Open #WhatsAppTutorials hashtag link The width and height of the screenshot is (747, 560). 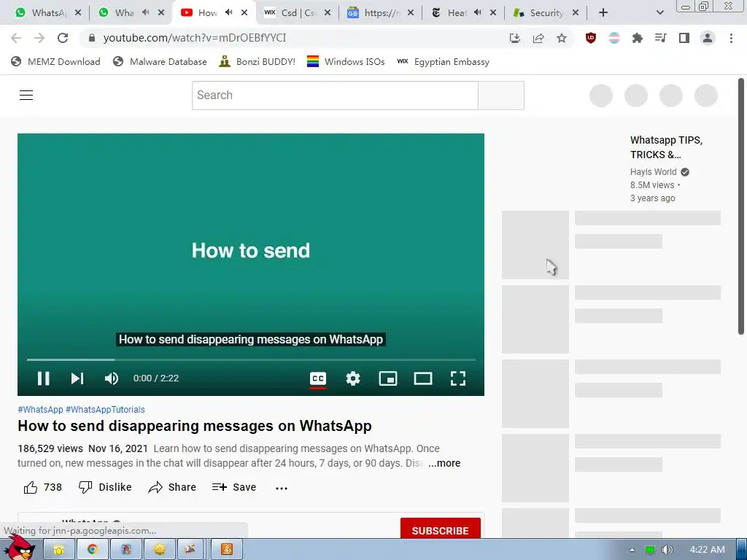click(x=105, y=410)
